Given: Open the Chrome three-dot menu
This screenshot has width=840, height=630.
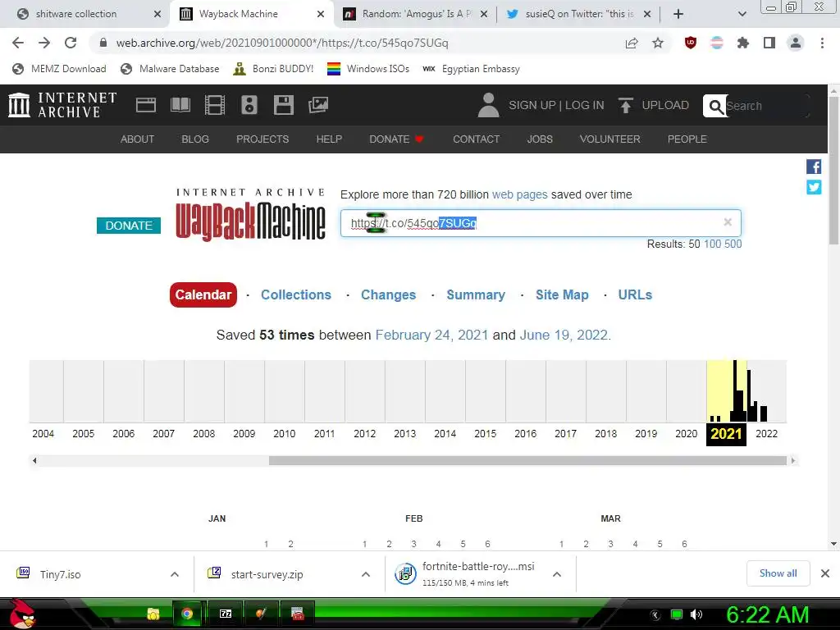Looking at the screenshot, I should coord(822,43).
